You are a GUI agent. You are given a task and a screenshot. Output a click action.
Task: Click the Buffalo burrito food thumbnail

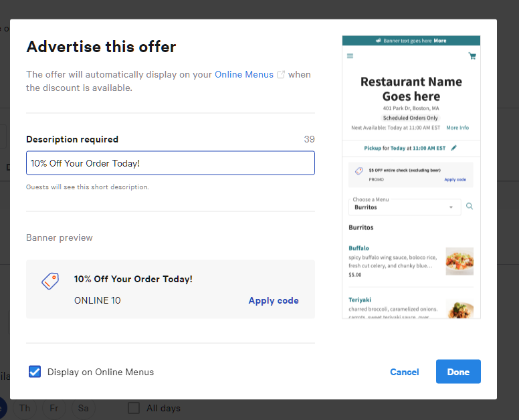coord(459,261)
